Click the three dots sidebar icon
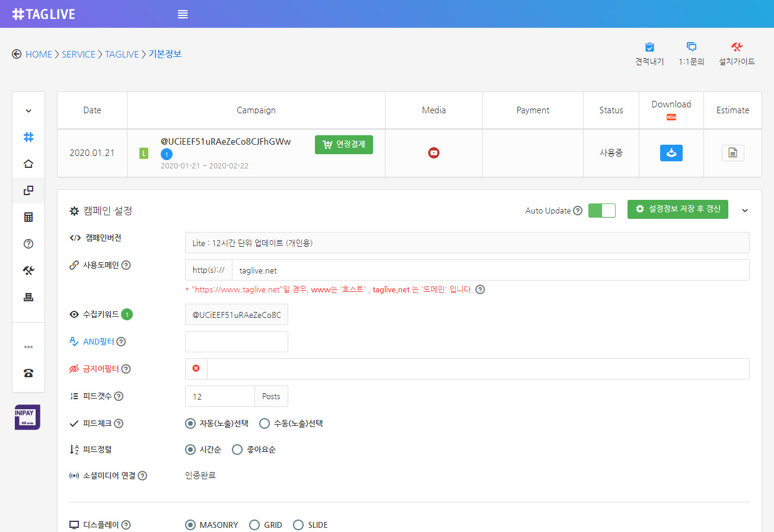This screenshot has width=774, height=532. point(28,346)
